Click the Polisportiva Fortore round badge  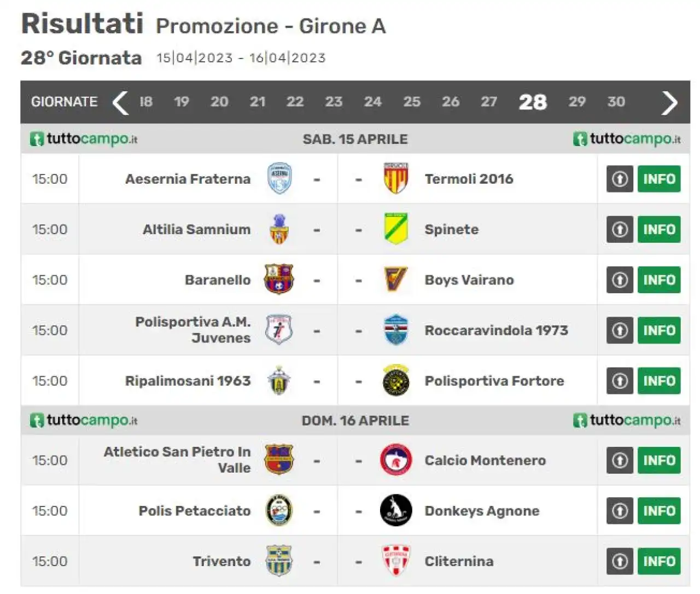(396, 380)
